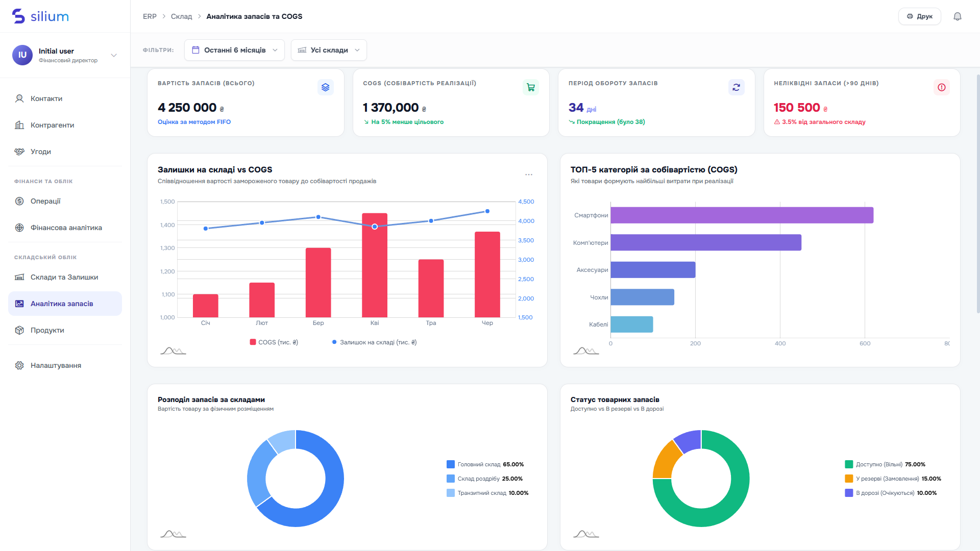Open the Останні 6 місяців period dropdown
980x551 pixels.
pos(234,50)
